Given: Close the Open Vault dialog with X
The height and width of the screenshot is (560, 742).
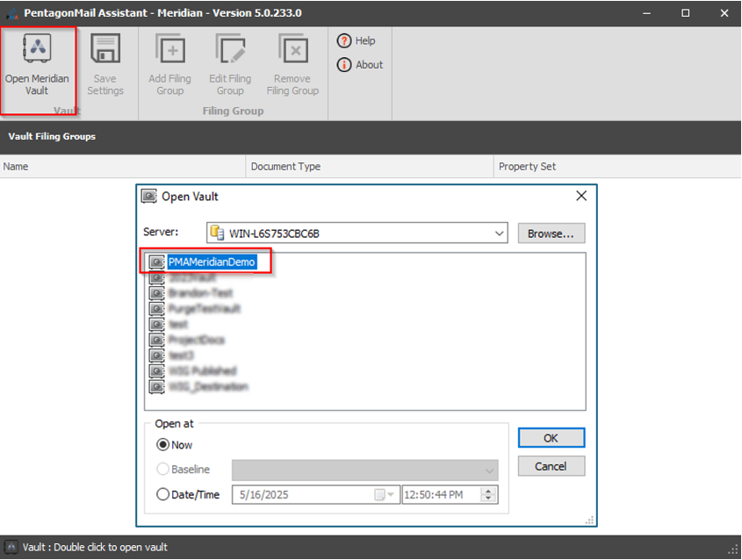Looking at the screenshot, I should tap(581, 196).
